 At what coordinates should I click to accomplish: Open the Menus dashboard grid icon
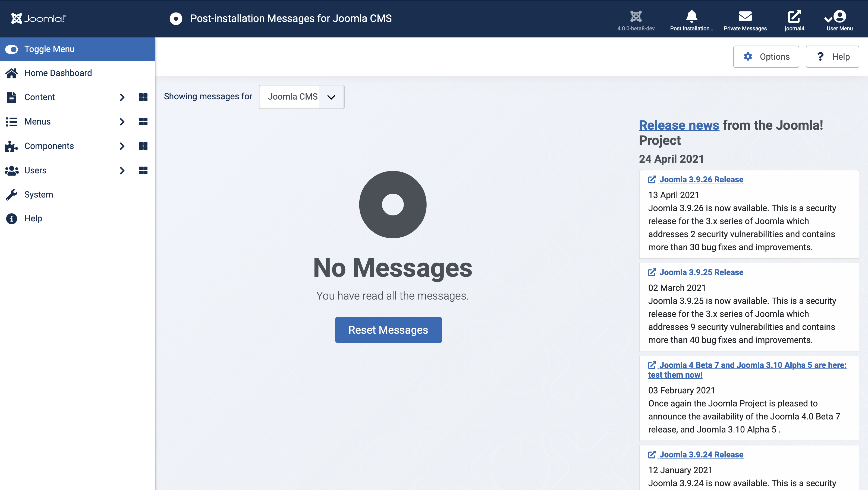pos(143,122)
